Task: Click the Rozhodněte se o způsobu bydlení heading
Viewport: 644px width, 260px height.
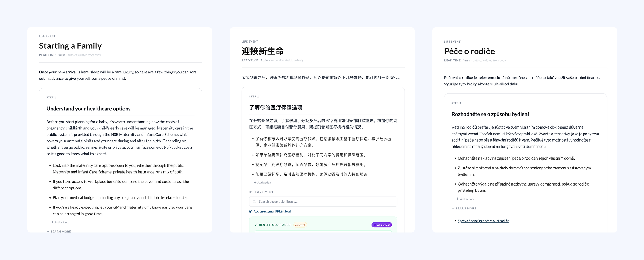Action: 490,114
